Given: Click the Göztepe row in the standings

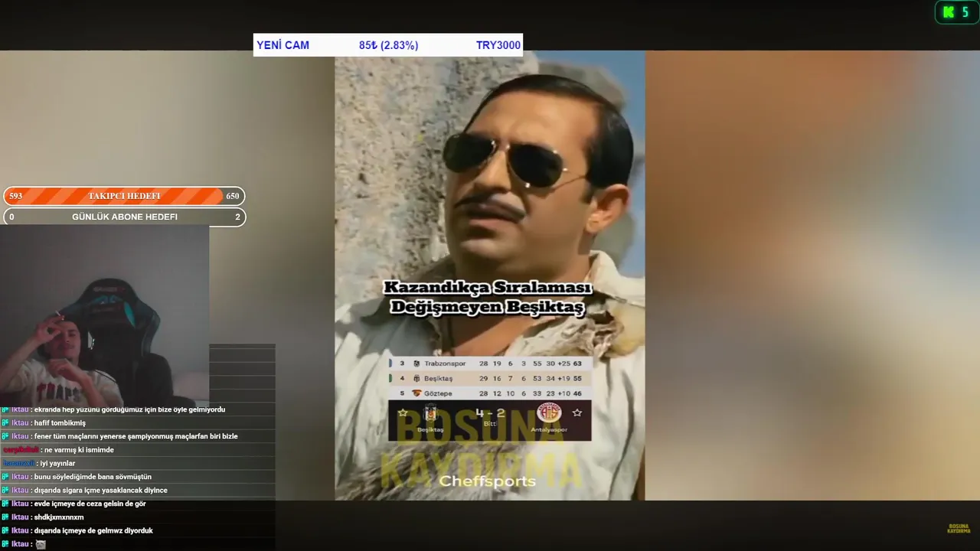Looking at the screenshot, I should [490, 393].
